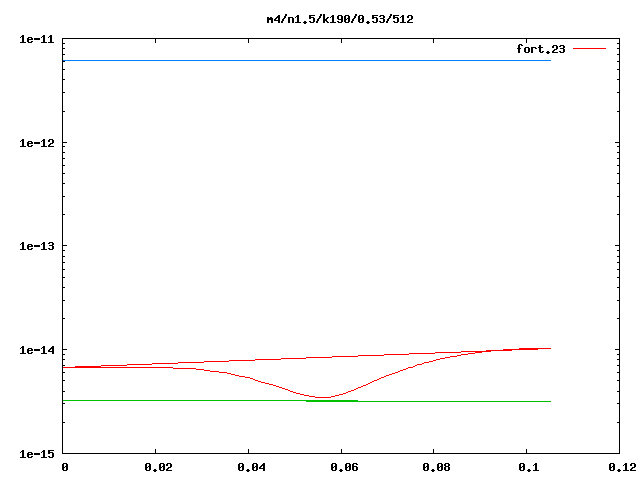Select the fort.23 legend label

click(x=541, y=49)
